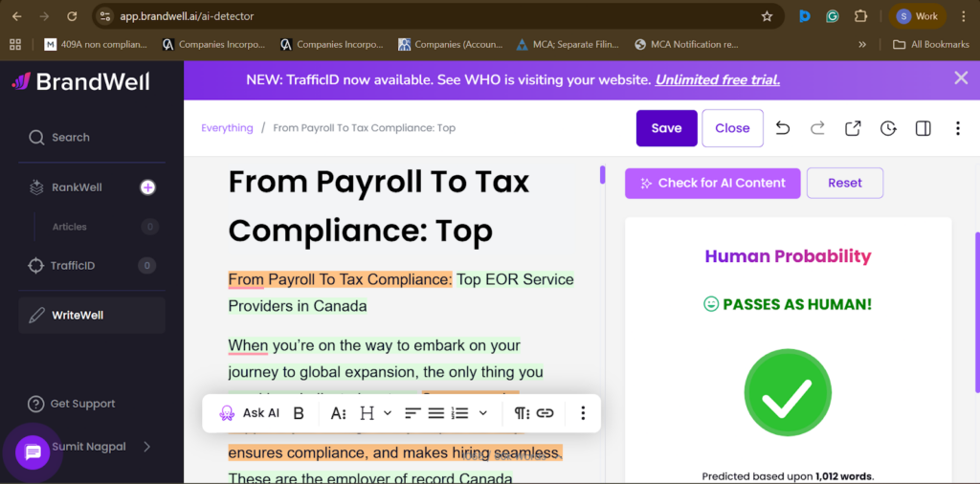Toggle bold formatting in floating toolbar
980x484 pixels.
(299, 413)
